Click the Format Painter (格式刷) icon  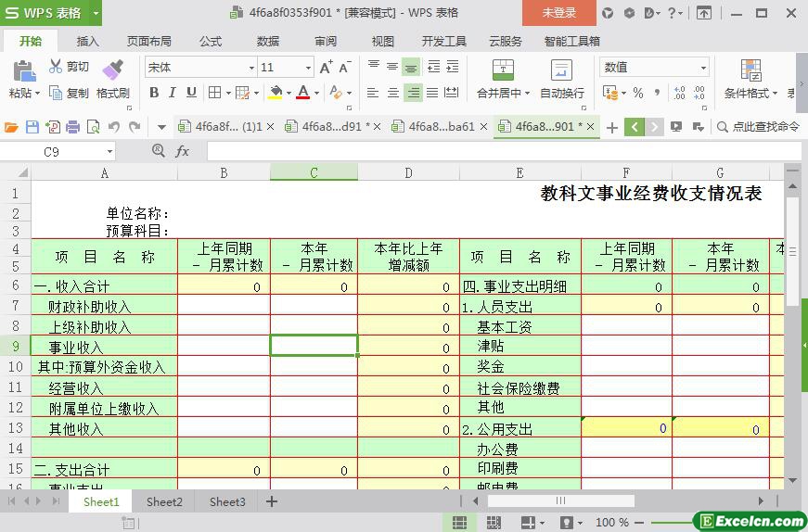112,70
